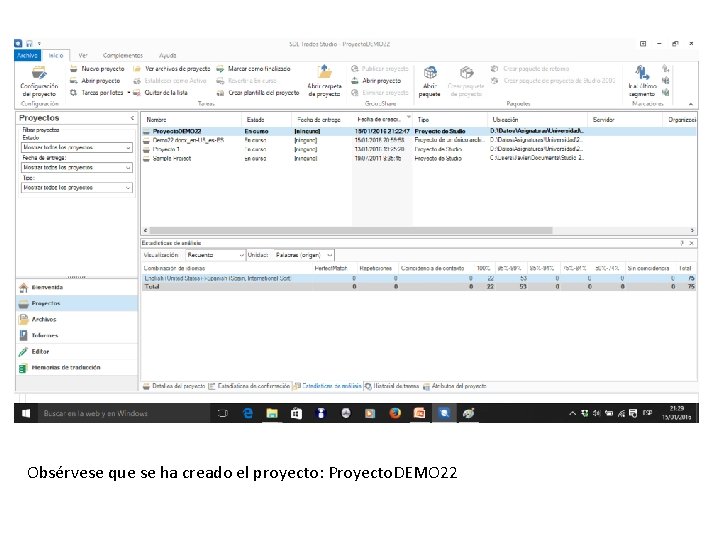Switch to Estadísticas de análisis tab

327,386
